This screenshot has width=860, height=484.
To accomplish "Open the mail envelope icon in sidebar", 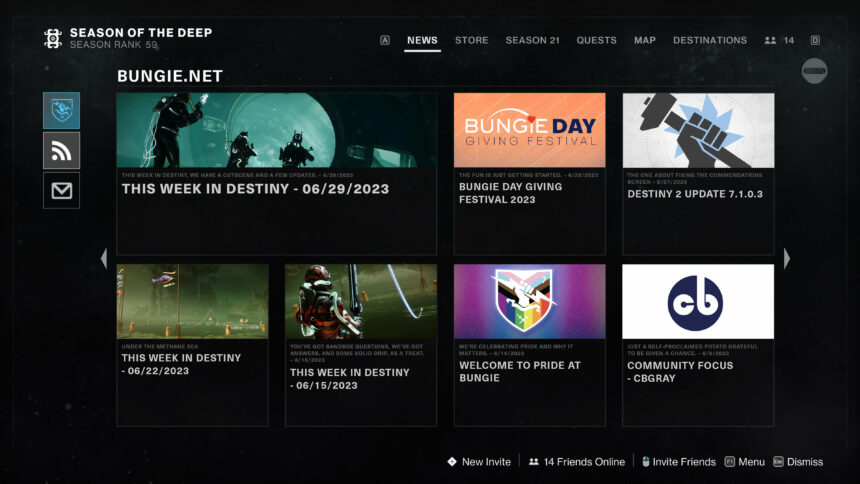I will click(x=61, y=190).
